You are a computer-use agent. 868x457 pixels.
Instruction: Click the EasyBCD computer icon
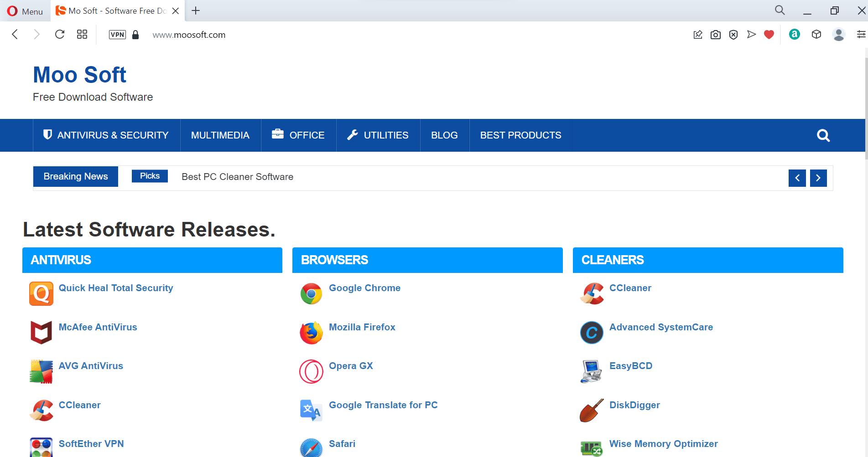tap(592, 371)
